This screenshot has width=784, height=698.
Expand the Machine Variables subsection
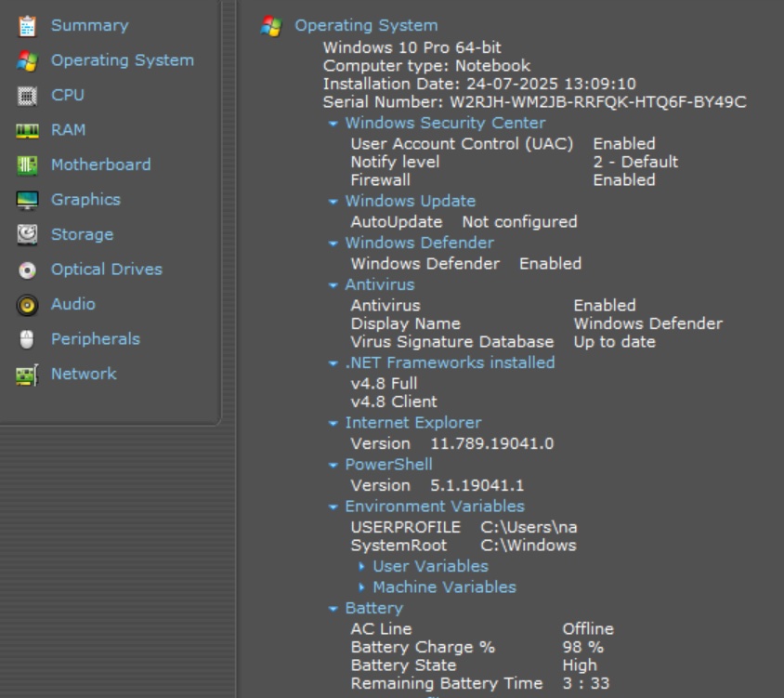coord(361,588)
